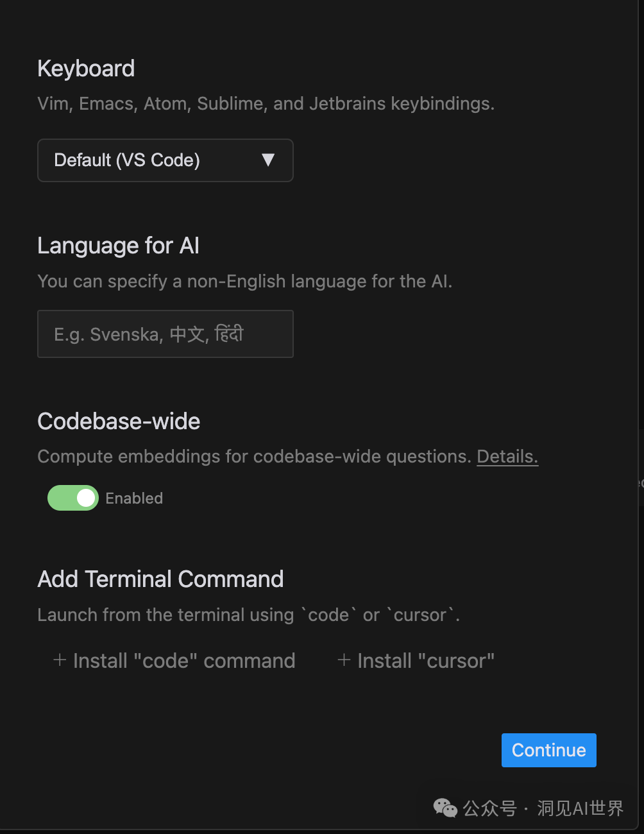The height and width of the screenshot is (834, 644).
Task: Click the "Compute embeddings" description text
Action: click(x=254, y=457)
